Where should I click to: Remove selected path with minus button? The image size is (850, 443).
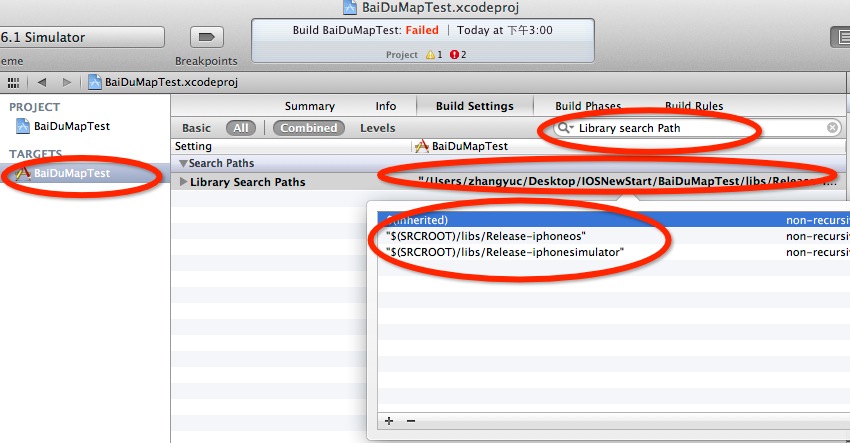pos(411,421)
